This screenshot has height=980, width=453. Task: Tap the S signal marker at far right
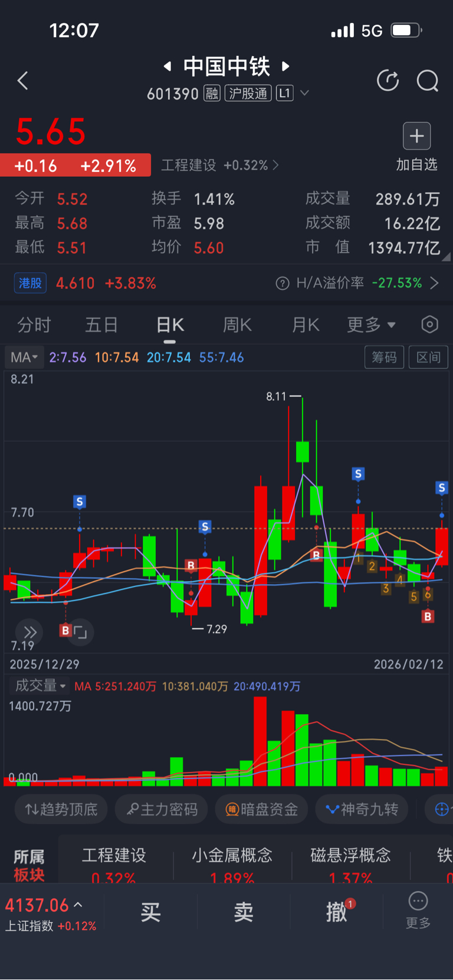(442, 488)
